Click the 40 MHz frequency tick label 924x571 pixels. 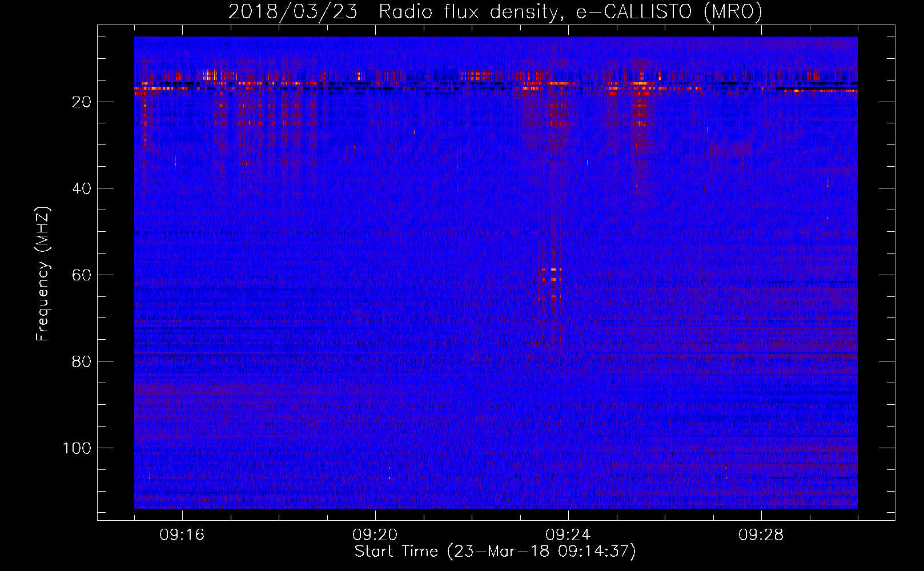pos(82,188)
